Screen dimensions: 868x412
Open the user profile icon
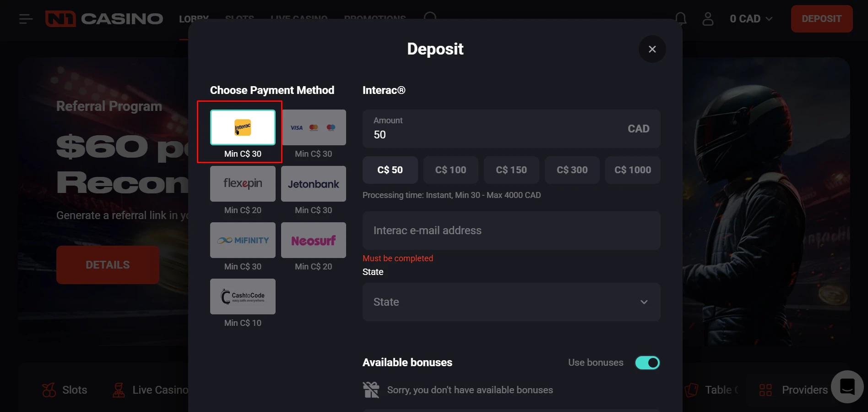coord(708,19)
